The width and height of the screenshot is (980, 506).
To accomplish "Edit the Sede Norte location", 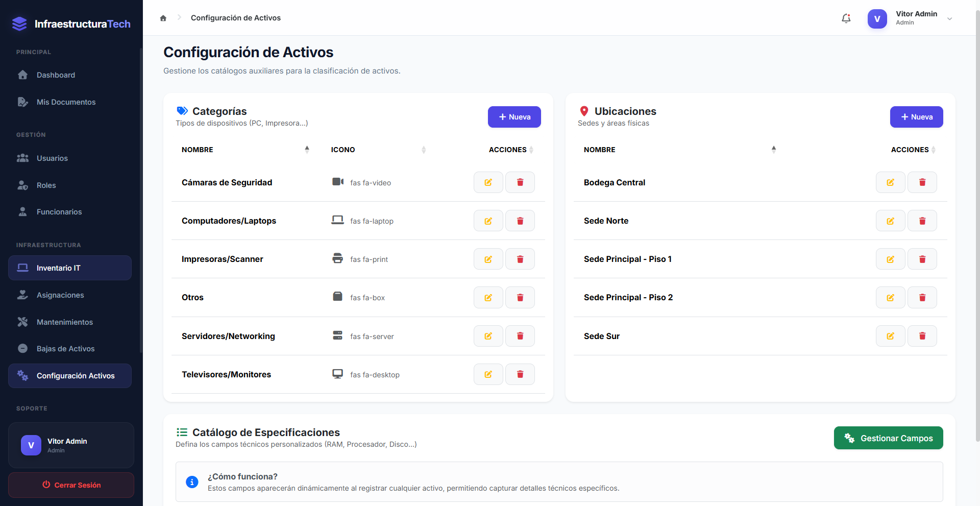I will [x=891, y=221].
